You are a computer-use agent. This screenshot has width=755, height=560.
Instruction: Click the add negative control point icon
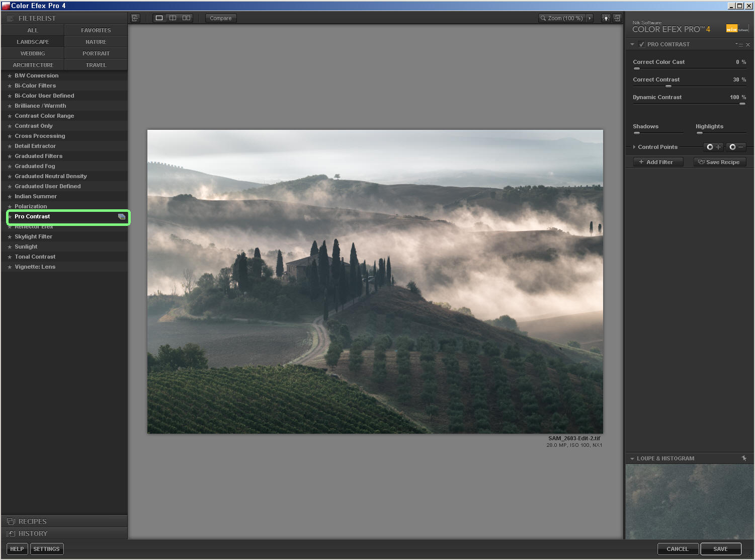point(736,147)
